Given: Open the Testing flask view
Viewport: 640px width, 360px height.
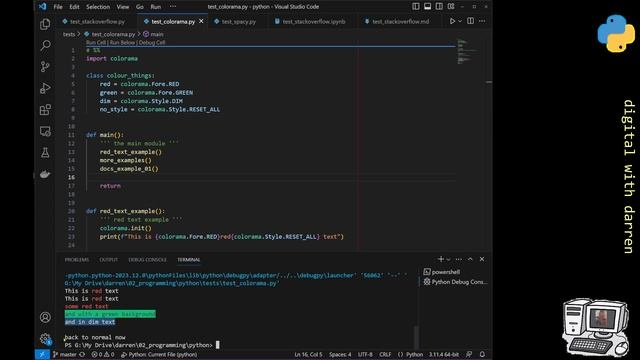Looking at the screenshot, I should point(45,153).
